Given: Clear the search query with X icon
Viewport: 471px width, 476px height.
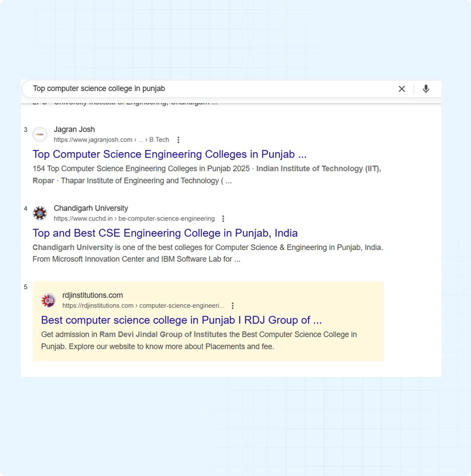Looking at the screenshot, I should (402, 89).
